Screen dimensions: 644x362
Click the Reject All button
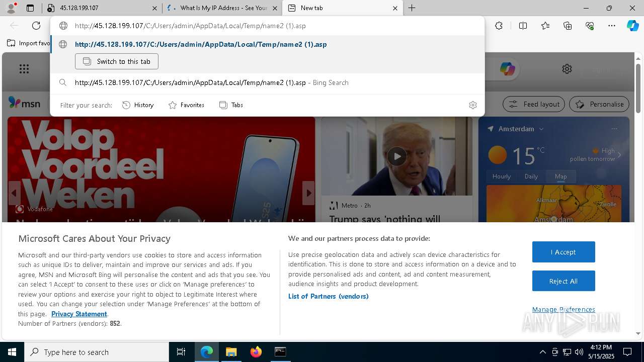click(x=563, y=281)
